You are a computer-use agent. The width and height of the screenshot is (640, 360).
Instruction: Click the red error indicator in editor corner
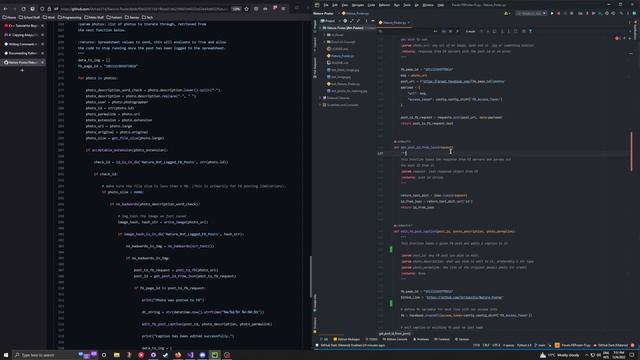617,38
